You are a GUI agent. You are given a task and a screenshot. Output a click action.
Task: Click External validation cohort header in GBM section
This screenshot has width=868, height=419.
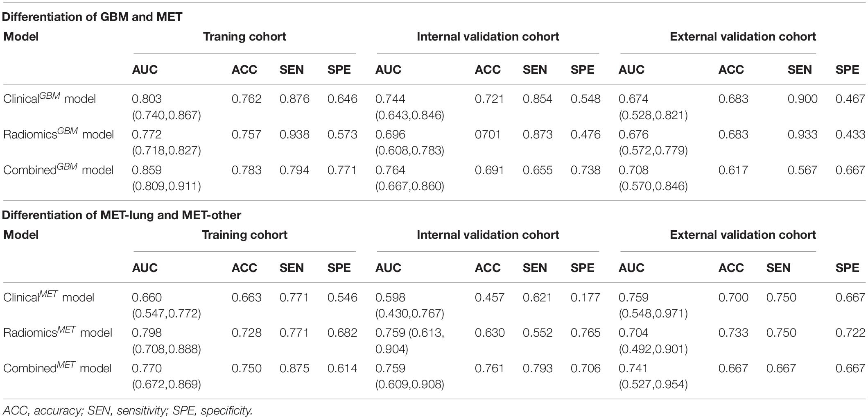coord(743,36)
